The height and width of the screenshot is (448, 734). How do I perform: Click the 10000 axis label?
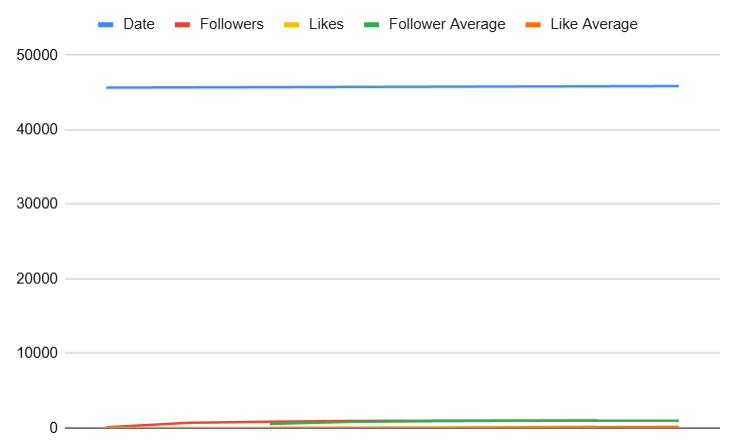[37, 353]
